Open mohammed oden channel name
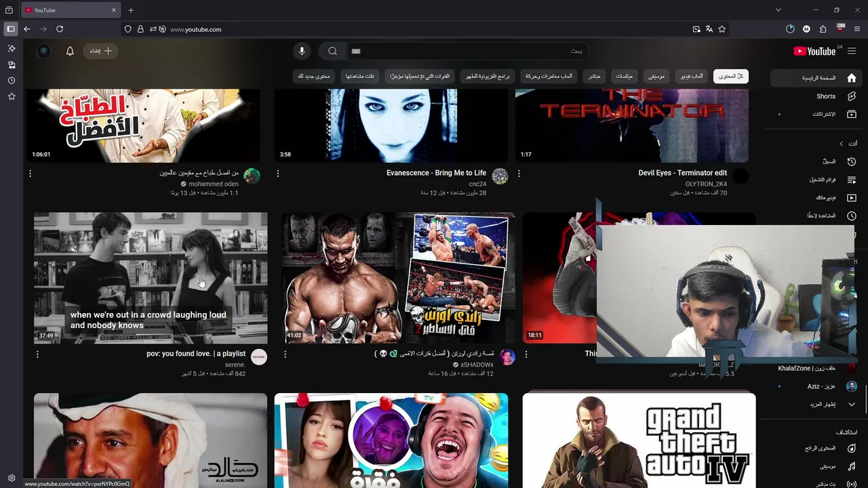The height and width of the screenshot is (488, 868). 214,184
